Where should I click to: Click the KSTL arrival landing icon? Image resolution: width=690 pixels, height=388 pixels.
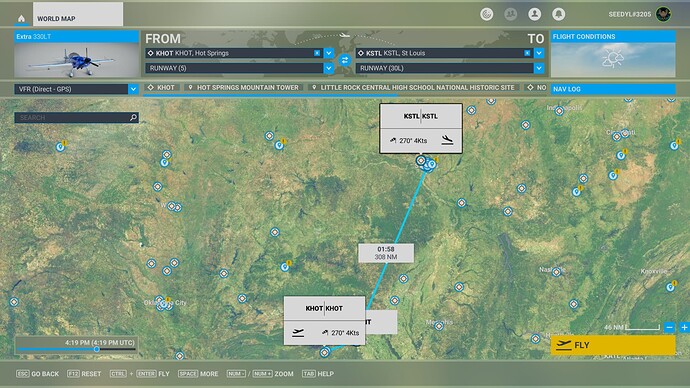point(447,140)
